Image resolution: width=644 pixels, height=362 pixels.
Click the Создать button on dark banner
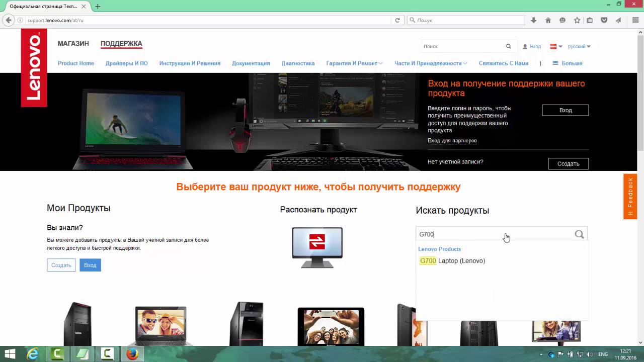tap(568, 163)
